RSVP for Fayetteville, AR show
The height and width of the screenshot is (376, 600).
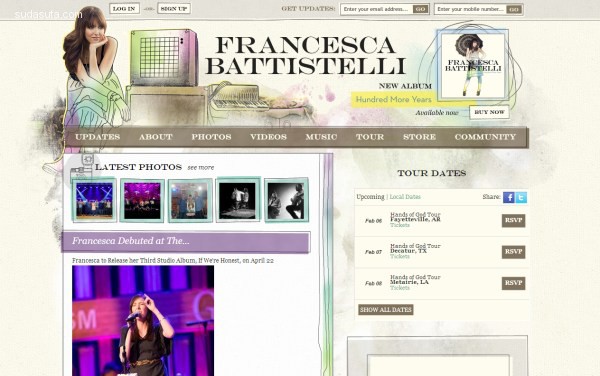[514, 221]
